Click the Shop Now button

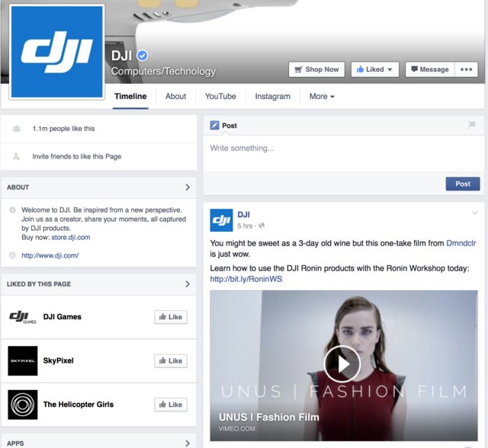point(316,69)
